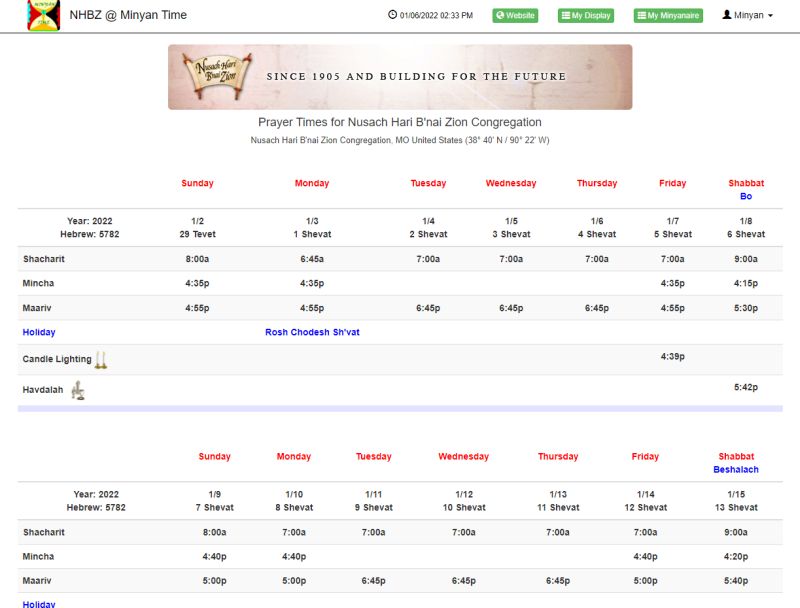Select the 01/06/2022 02:33 PM timestamp
The width and height of the screenshot is (800, 608).
coord(436,15)
